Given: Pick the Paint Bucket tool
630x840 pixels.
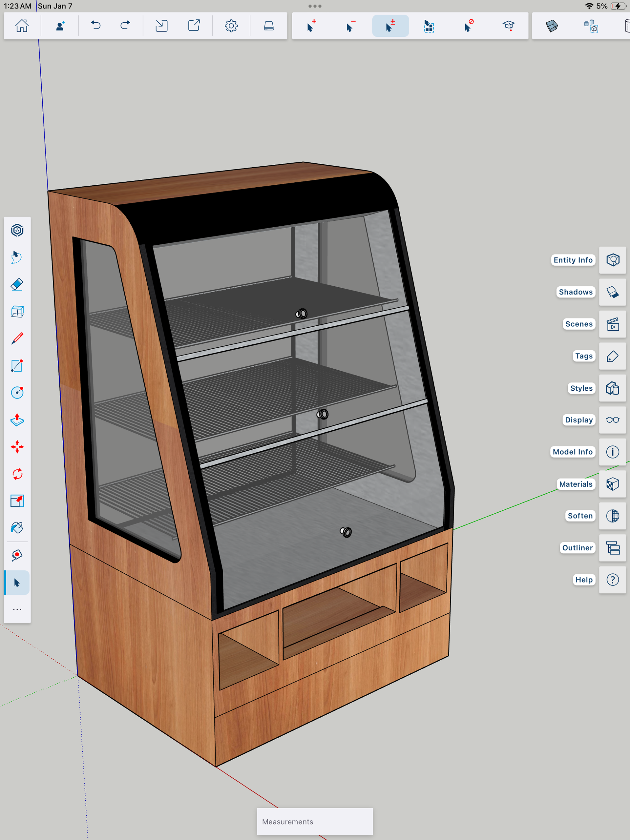Looking at the screenshot, I should pyautogui.click(x=17, y=528).
